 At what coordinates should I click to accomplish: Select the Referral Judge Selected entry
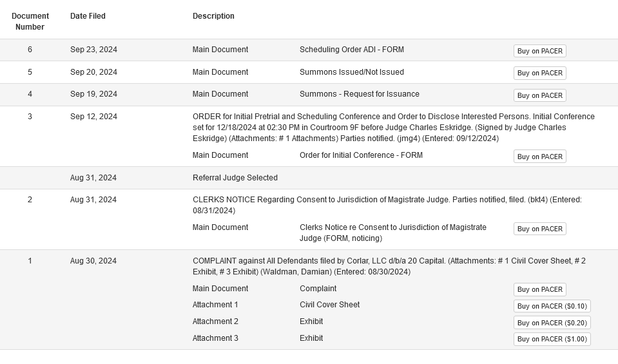pos(235,178)
